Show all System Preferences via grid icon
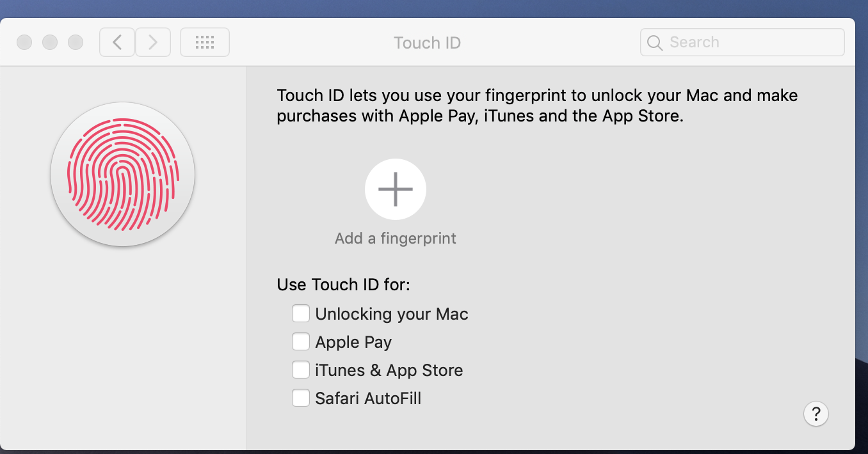The width and height of the screenshot is (868, 454). pyautogui.click(x=205, y=43)
